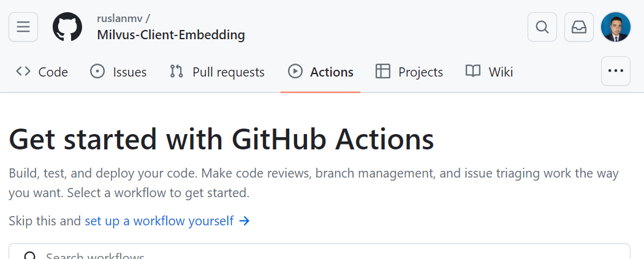Screen dimensions: 644x259
Task: Click the arrow after workflow yourself link
Action: coord(244,221)
